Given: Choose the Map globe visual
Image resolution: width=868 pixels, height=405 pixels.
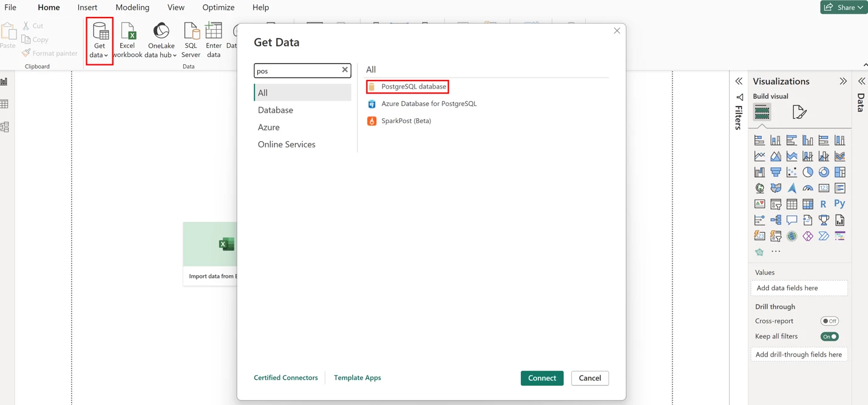Looking at the screenshot, I should pyautogui.click(x=760, y=189).
